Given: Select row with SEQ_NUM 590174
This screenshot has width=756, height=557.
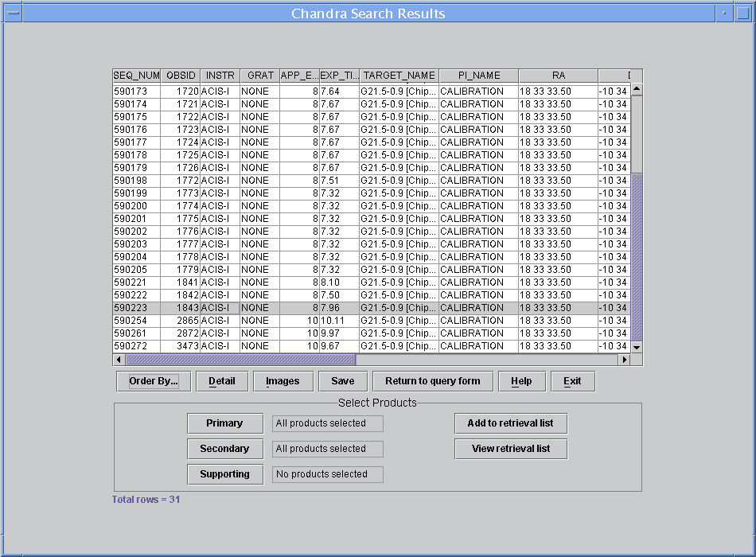Looking at the screenshot, I should click(372, 104).
